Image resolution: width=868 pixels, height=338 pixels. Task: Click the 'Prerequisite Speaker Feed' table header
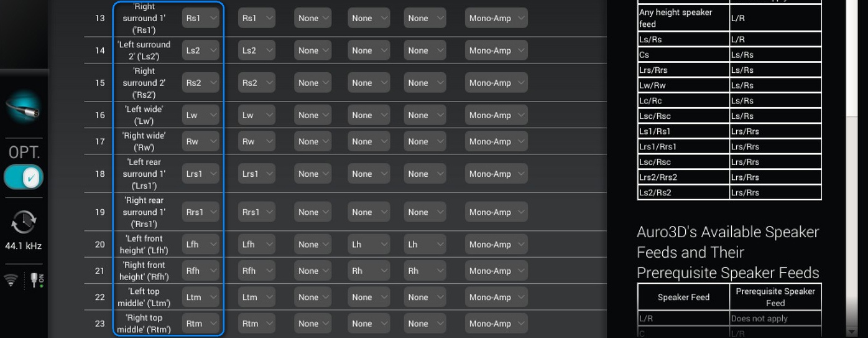[x=775, y=297]
